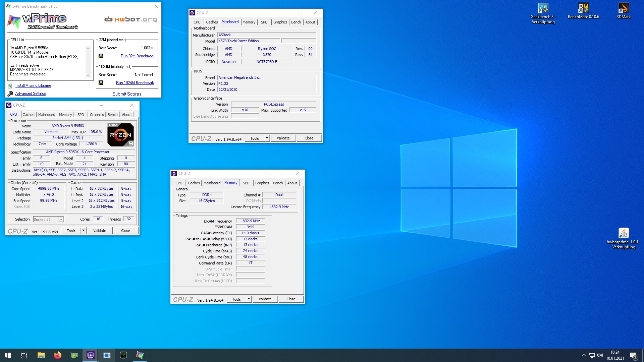
Task: Open the hwbotprime-1.0.1 desktop shortcut
Action: 624,239
